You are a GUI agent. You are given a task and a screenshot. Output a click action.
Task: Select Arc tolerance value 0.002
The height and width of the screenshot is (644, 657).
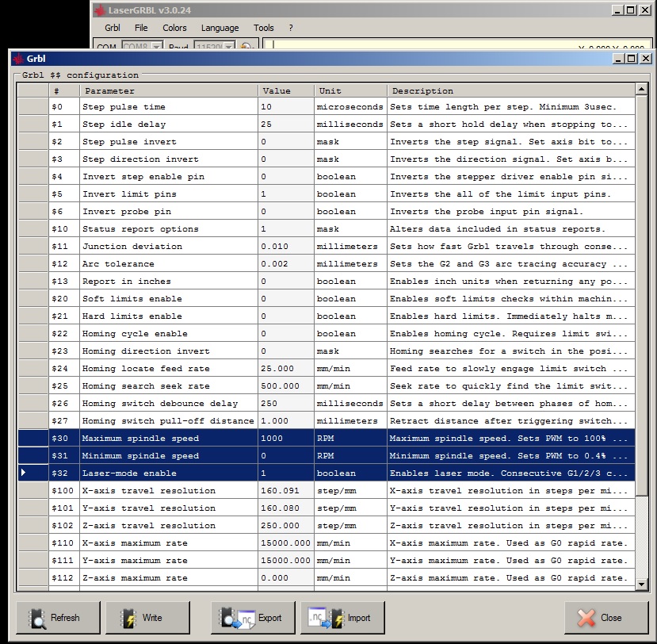click(x=286, y=264)
